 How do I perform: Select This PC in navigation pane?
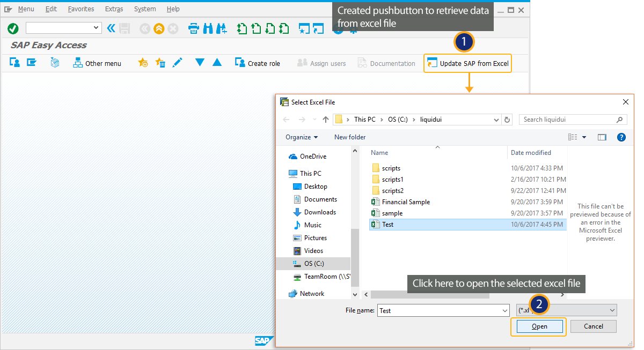pos(305,174)
